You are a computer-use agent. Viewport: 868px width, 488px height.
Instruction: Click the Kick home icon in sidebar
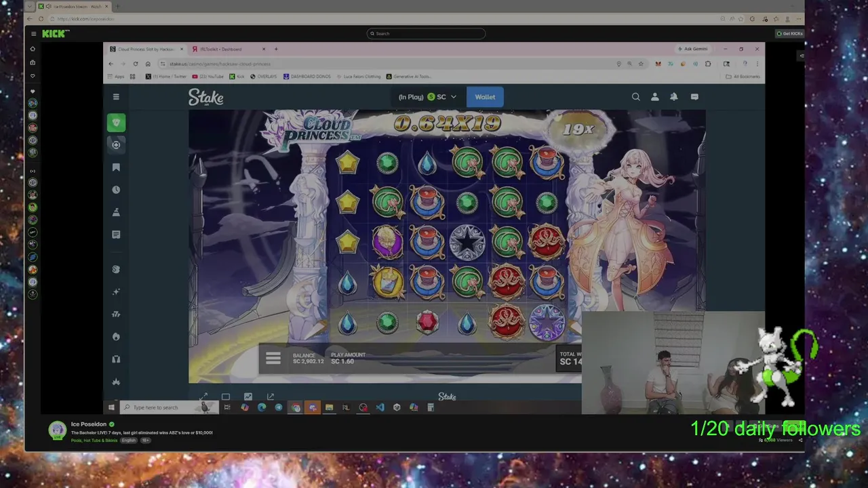point(33,49)
